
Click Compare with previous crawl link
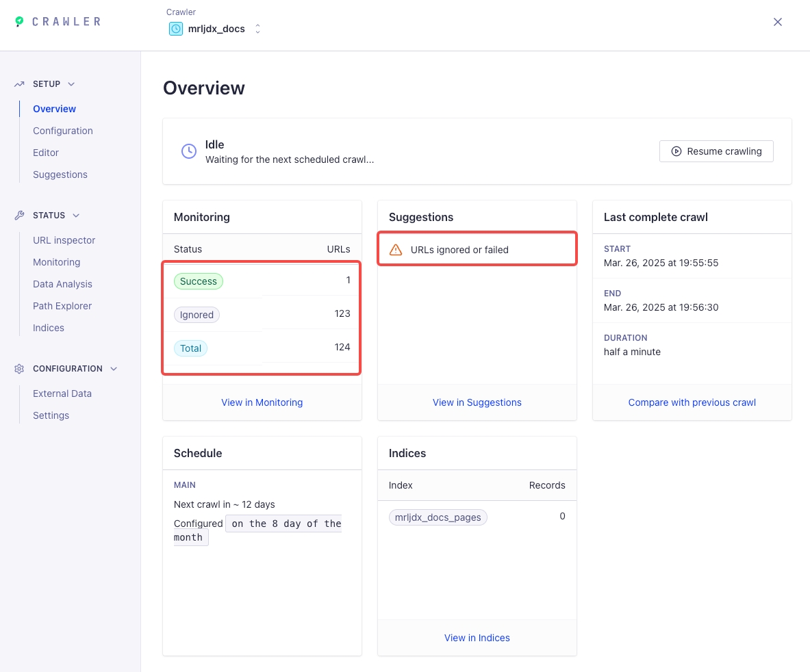point(692,402)
